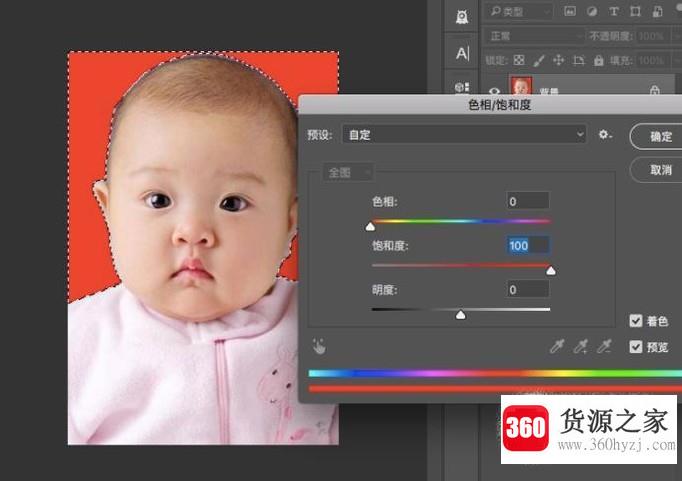Viewport: 682px width, 481px height.
Task: Open the 3D panel cube icon
Action: [x=462, y=87]
